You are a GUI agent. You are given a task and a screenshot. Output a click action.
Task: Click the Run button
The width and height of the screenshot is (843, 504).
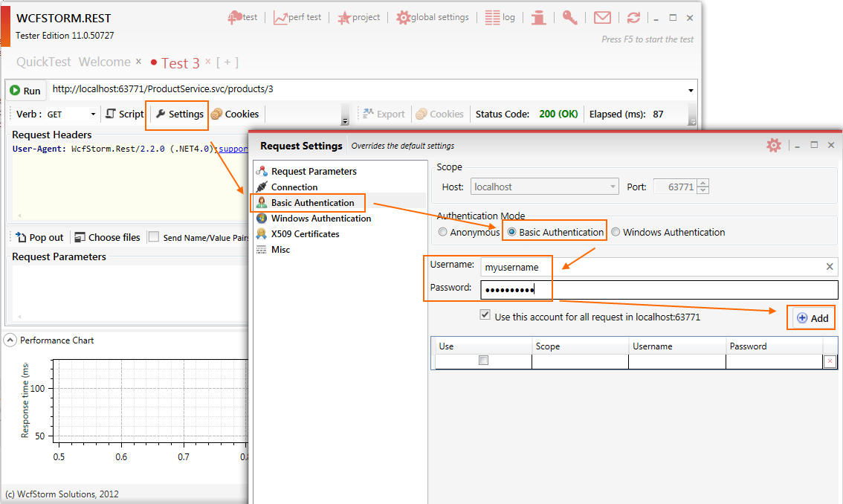point(25,91)
